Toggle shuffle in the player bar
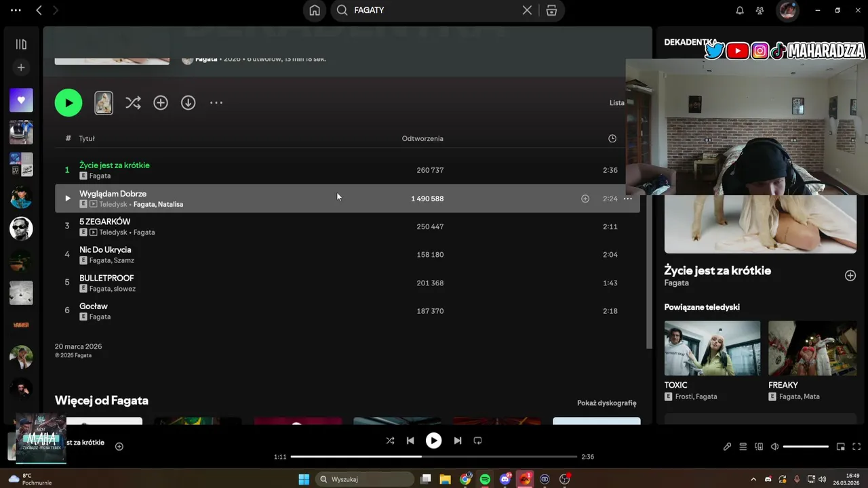The height and width of the screenshot is (488, 868). point(390,441)
